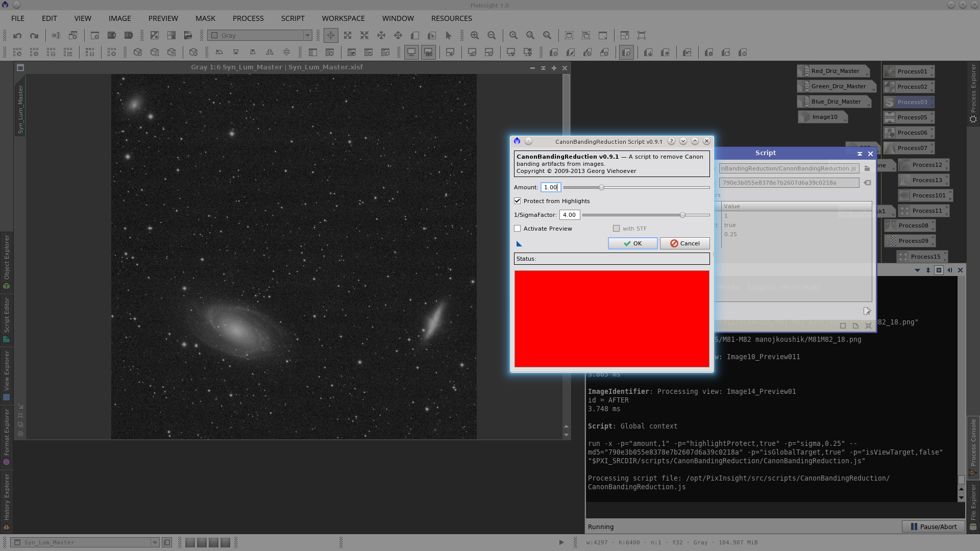Click OK in the CanonBandingReduction dialog
Image resolution: width=980 pixels, height=551 pixels.
pyautogui.click(x=632, y=243)
